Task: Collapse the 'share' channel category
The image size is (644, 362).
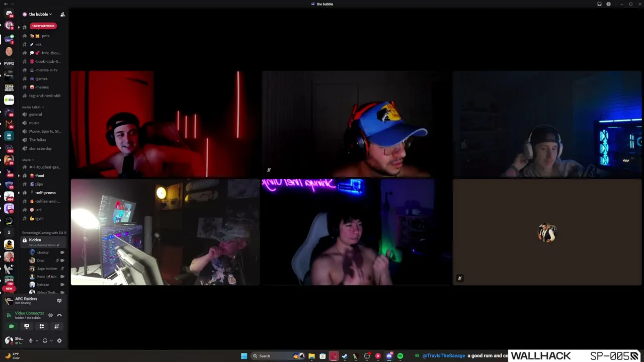Action: [x=28, y=160]
